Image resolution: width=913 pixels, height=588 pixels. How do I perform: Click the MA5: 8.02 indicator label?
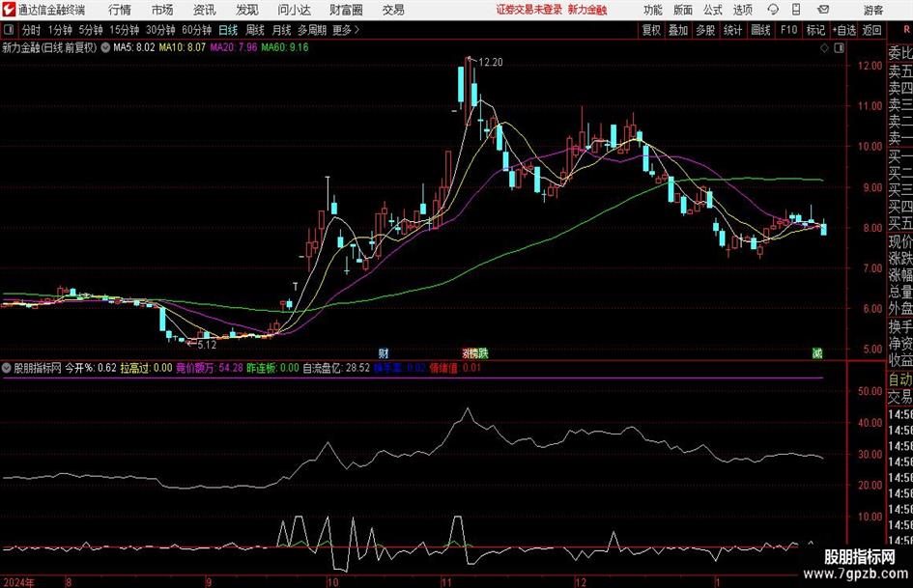click(x=134, y=47)
